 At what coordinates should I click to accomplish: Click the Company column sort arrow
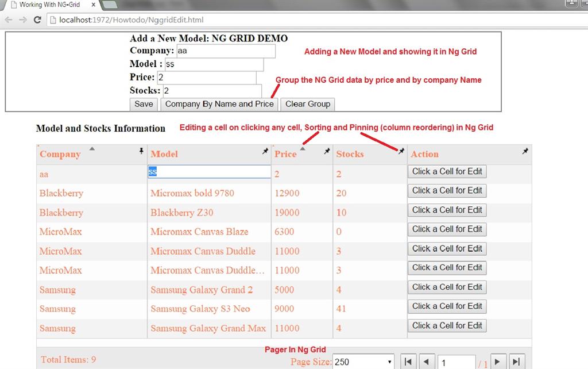[92, 149]
